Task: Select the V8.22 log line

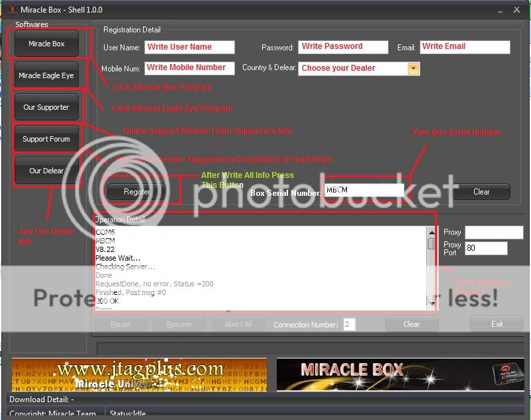Action: point(105,249)
